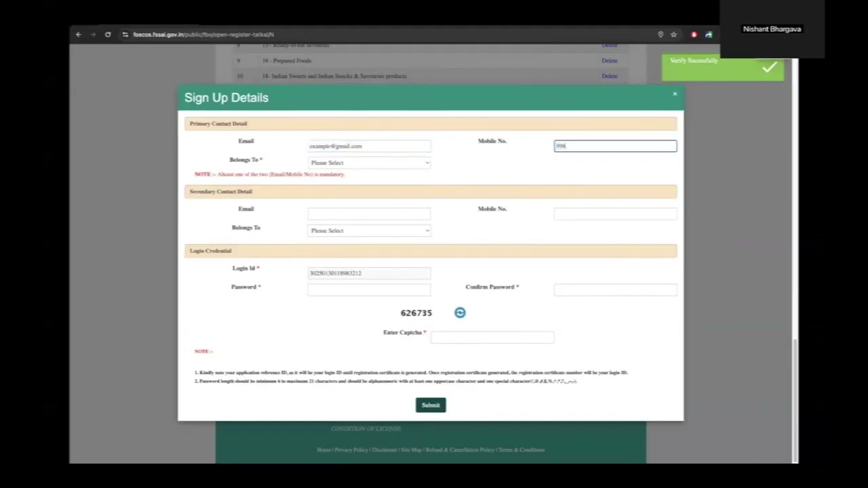The width and height of the screenshot is (868, 488).
Task: Click the browser back arrow
Action: 79,35
